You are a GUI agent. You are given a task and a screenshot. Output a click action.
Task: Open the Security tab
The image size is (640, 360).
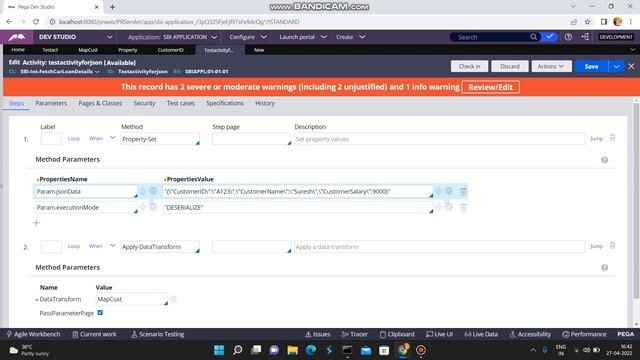click(144, 103)
